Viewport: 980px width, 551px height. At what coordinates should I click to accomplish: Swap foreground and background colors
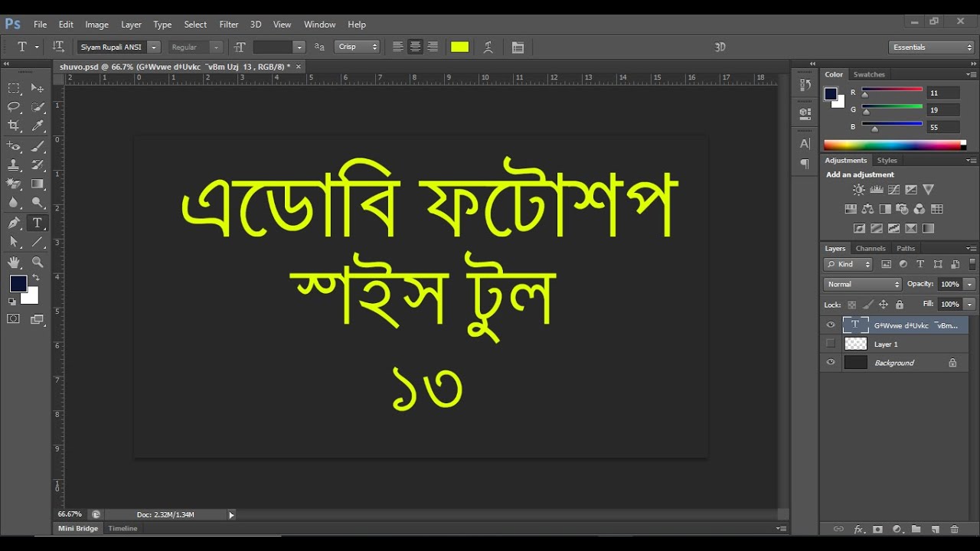(35, 277)
